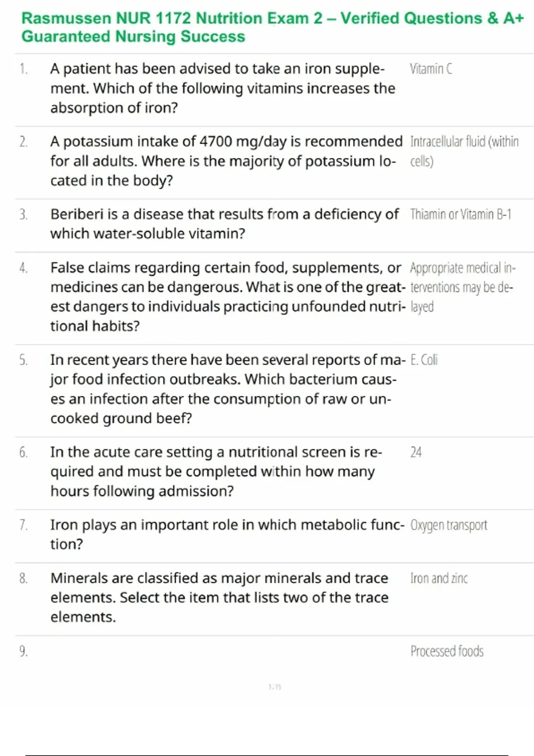Click the 'Intracellular fluid (within cells)' answer
This screenshot has width=534, height=756.
click(x=464, y=151)
